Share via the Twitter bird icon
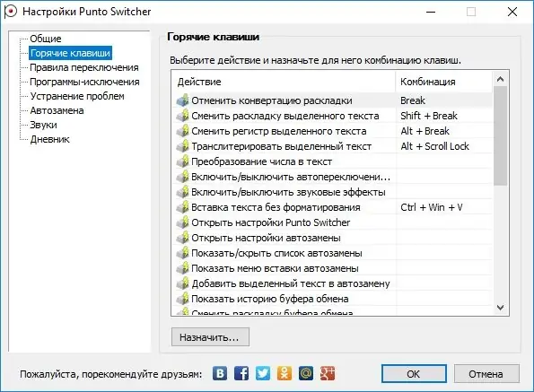534x392 pixels. click(263, 374)
